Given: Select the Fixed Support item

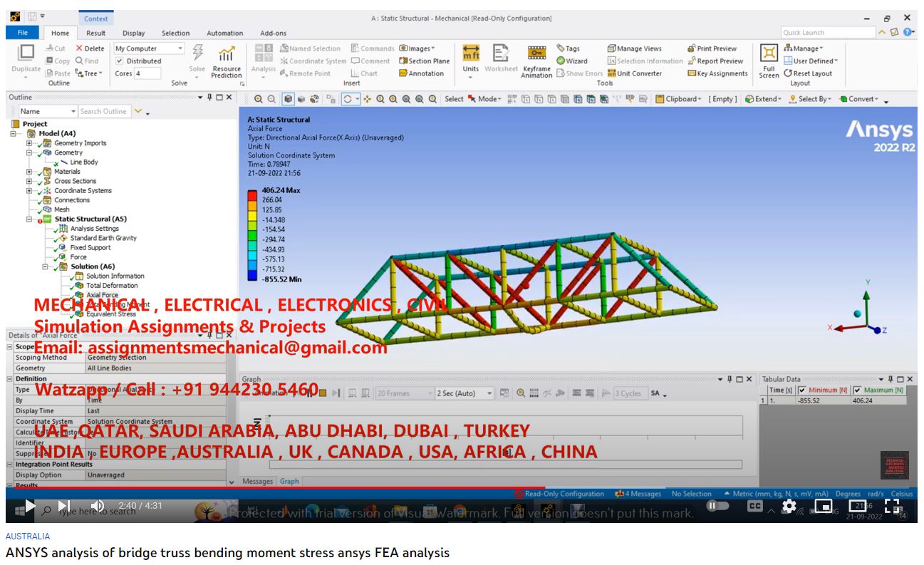Looking at the screenshot, I should pyautogui.click(x=90, y=248).
